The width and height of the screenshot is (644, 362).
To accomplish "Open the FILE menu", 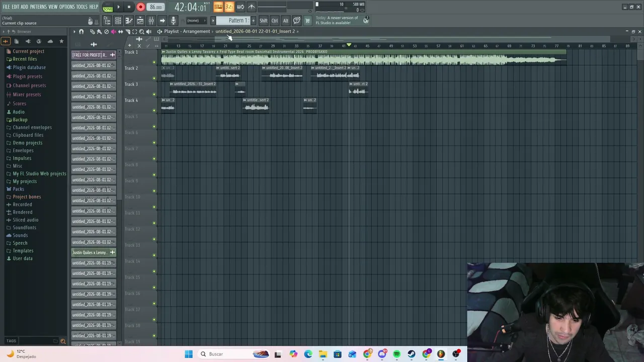I will (6, 7).
